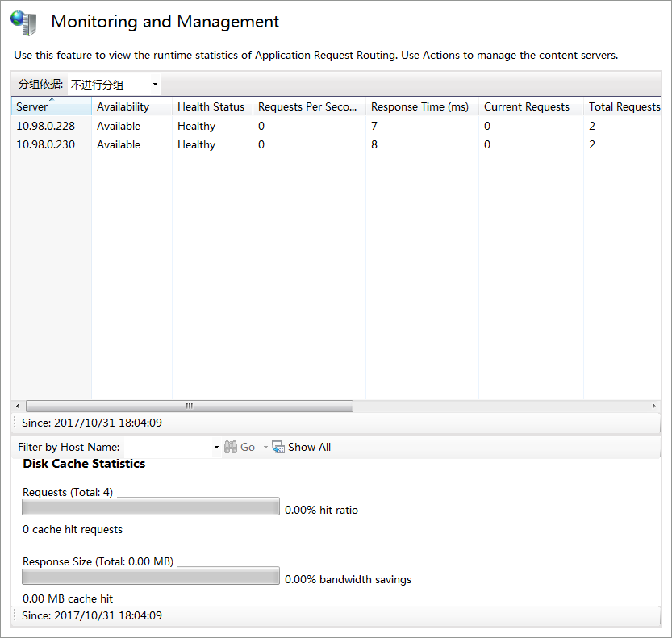Click the Show All filter icon
Screen dimensions: 672x638
click(x=278, y=447)
